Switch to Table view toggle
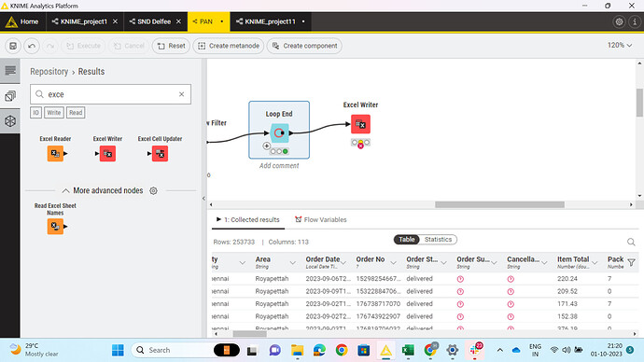 coord(407,239)
